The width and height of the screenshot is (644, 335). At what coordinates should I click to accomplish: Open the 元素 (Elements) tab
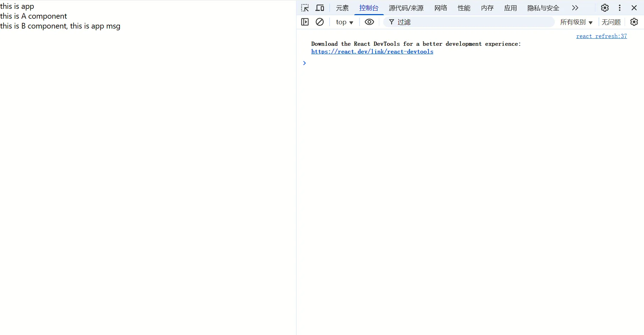click(x=342, y=8)
